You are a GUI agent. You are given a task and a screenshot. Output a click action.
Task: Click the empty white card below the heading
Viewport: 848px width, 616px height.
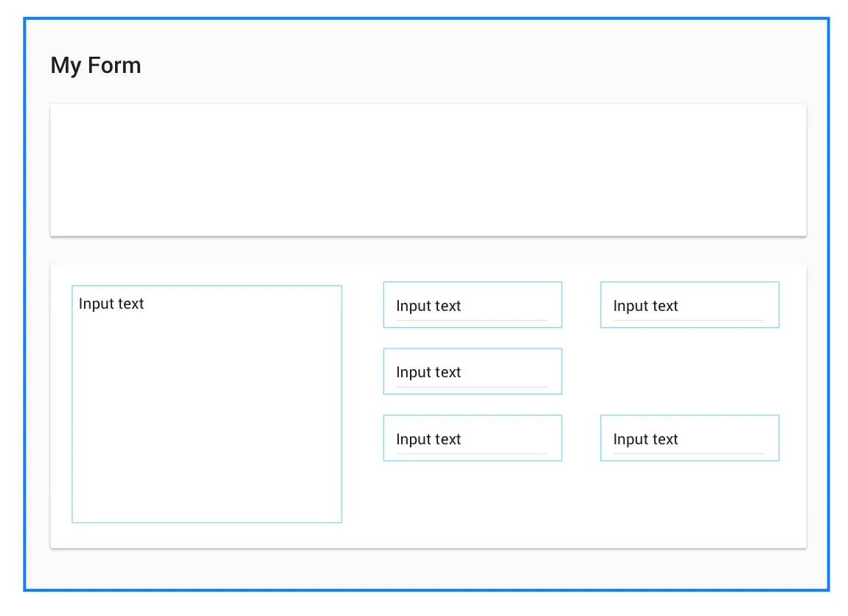coord(428,170)
